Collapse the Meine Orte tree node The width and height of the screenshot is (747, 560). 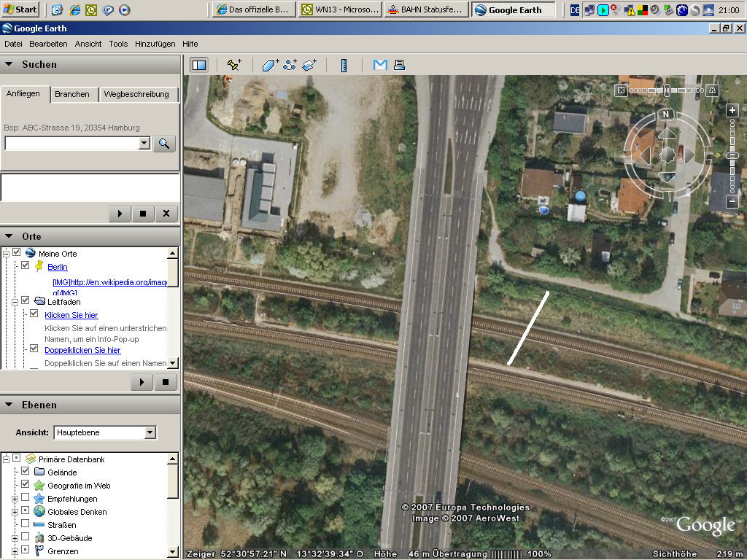click(x=6, y=254)
